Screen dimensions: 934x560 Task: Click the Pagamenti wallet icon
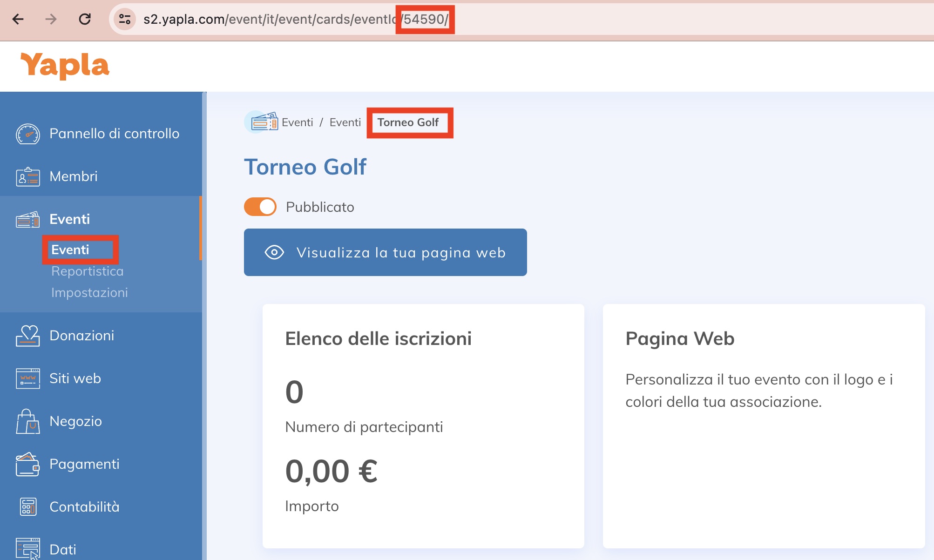pyautogui.click(x=28, y=464)
